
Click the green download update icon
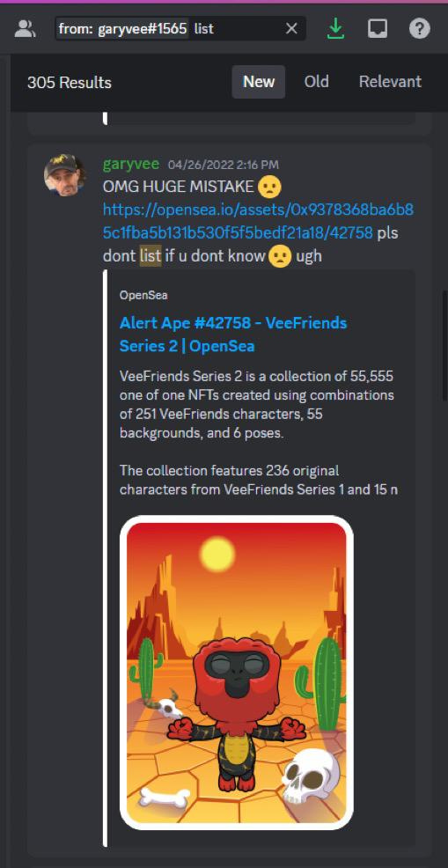[335, 29]
